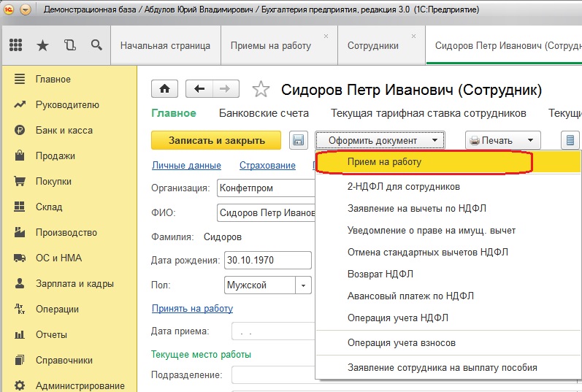Click the home button in form header

click(164, 89)
